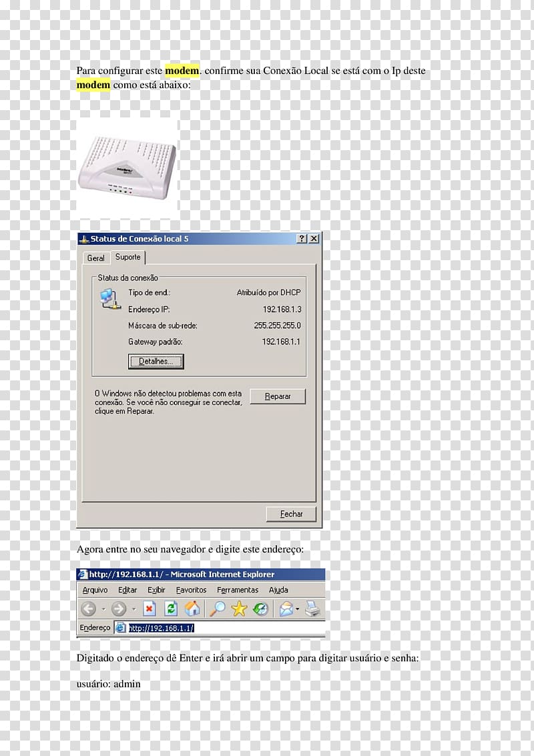Screen dimensions: 534x756
Task: Click the line 'Agora entre no seu navegador'
Action: click(x=190, y=549)
